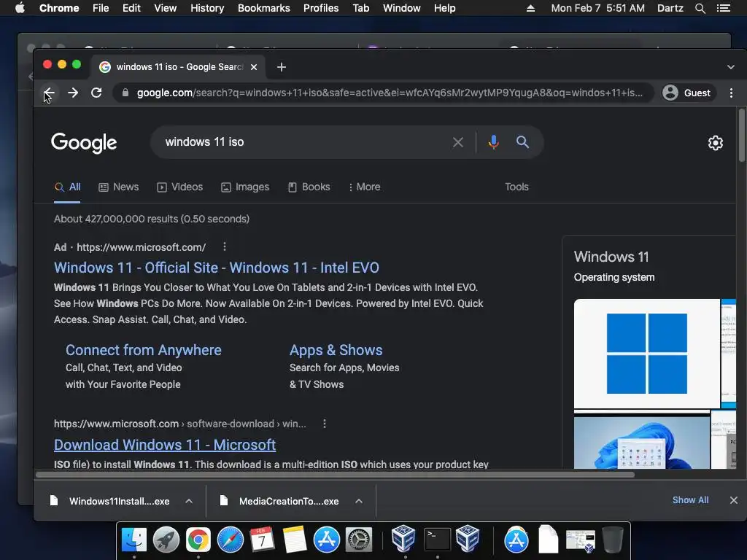This screenshot has width=747, height=560.
Task: Open Safari from the Dock
Action: pyautogui.click(x=230, y=540)
